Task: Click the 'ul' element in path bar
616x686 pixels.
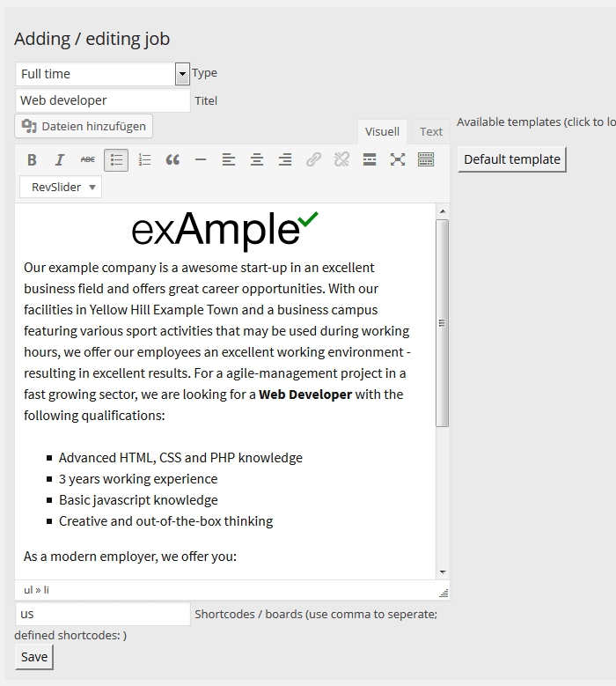Action: pos(28,590)
